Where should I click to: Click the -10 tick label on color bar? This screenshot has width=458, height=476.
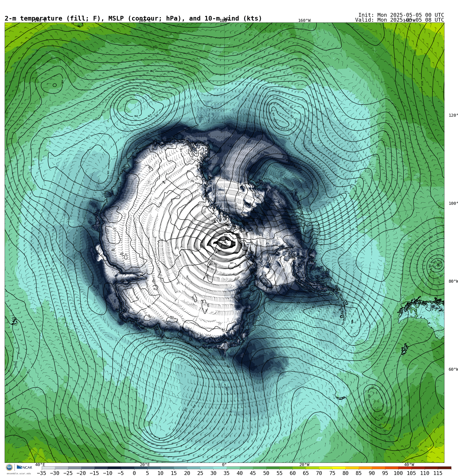[x=108, y=473]
